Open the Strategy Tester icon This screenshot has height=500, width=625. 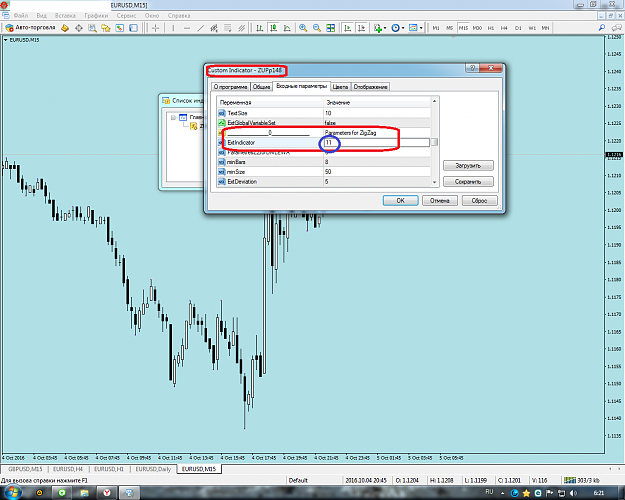click(134, 28)
